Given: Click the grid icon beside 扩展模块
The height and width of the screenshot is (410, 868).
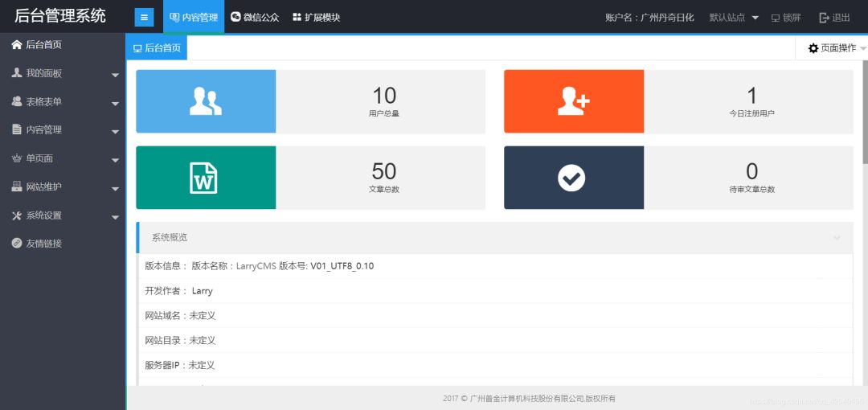Looking at the screenshot, I should coord(297,17).
